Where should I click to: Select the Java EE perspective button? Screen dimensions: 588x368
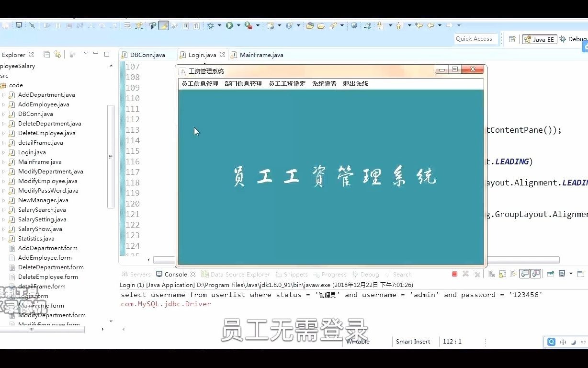tap(539, 39)
